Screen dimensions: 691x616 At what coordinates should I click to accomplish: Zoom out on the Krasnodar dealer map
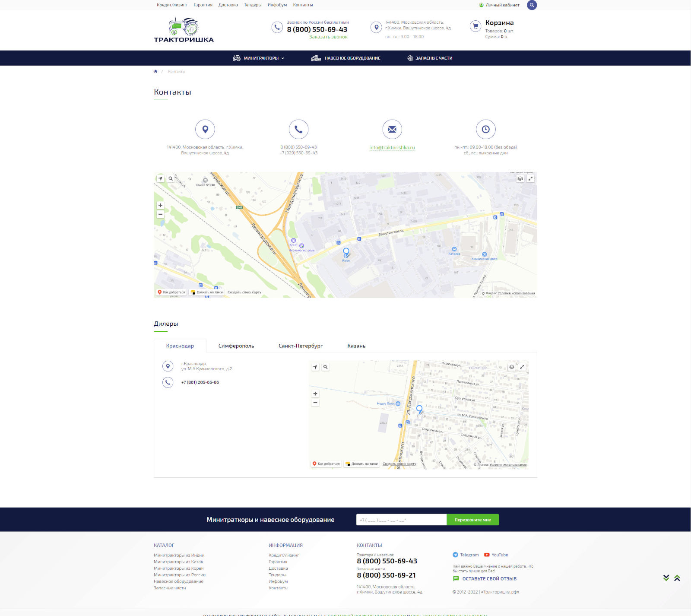coord(315,403)
